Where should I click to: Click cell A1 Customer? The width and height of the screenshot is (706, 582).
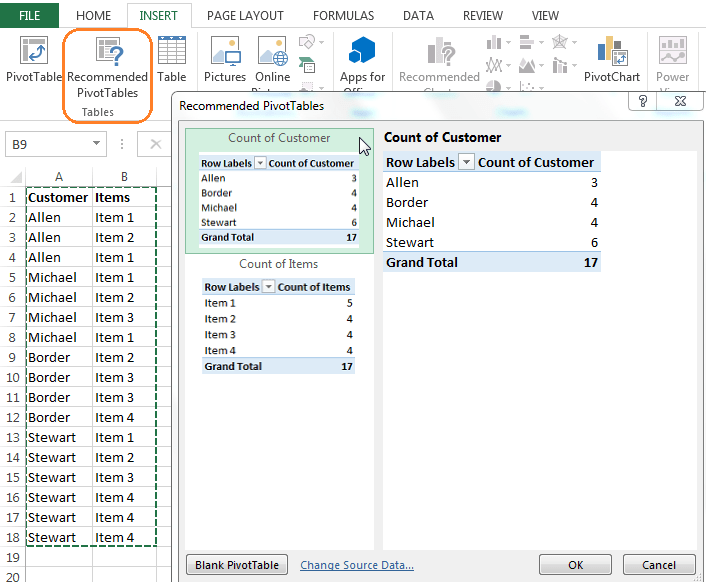click(x=59, y=197)
